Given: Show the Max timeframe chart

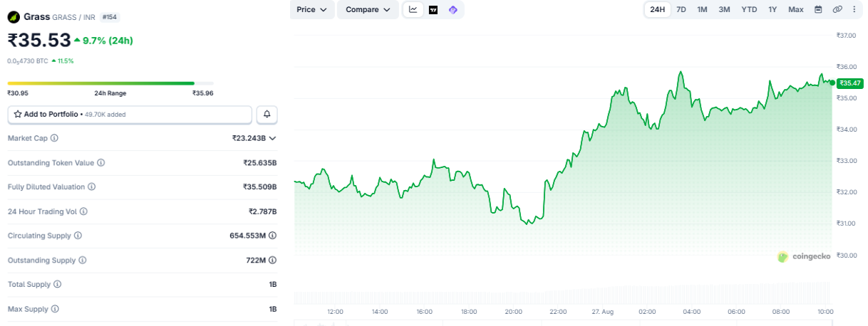Looking at the screenshot, I should (x=796, y=9).
